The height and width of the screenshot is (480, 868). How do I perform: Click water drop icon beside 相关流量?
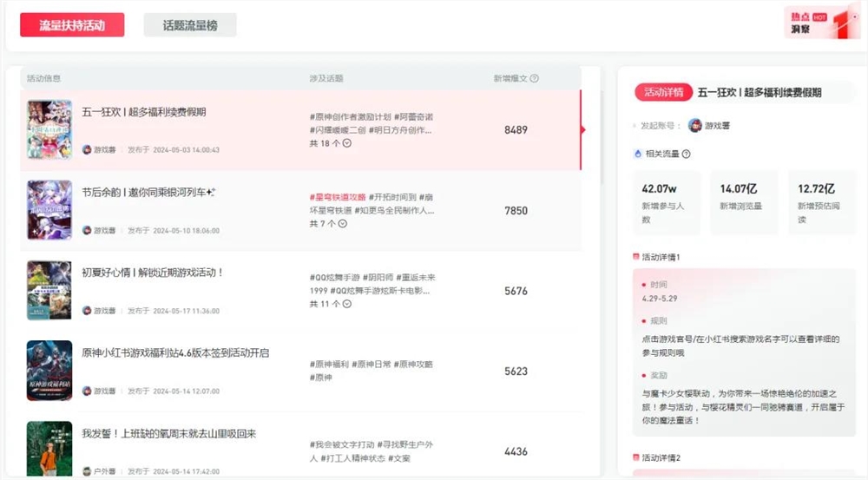(638, 154)
